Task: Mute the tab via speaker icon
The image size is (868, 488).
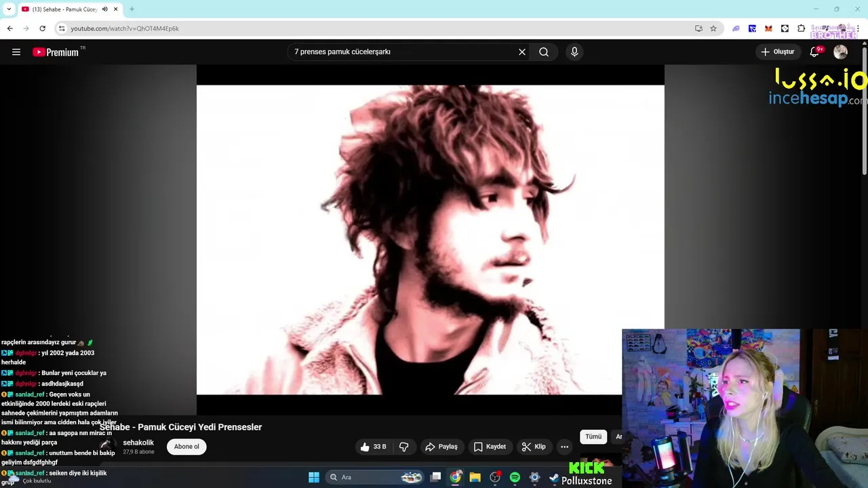Action: [x=105, y=9]
